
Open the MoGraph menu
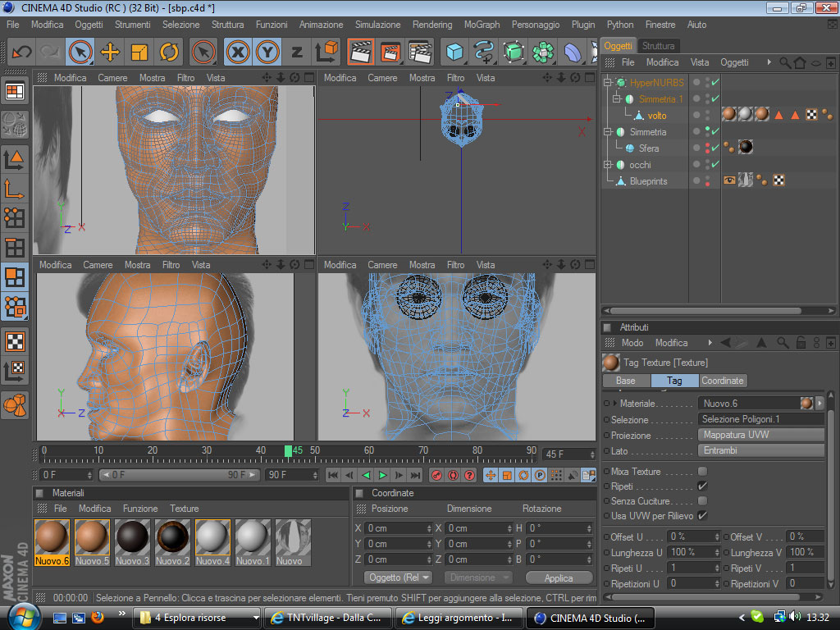tap(482, 25)
